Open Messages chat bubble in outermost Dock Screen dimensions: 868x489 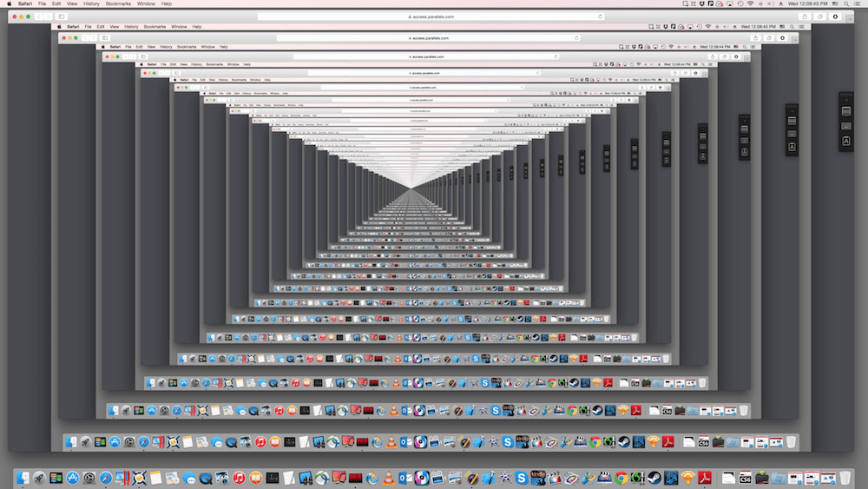point(188,478)
